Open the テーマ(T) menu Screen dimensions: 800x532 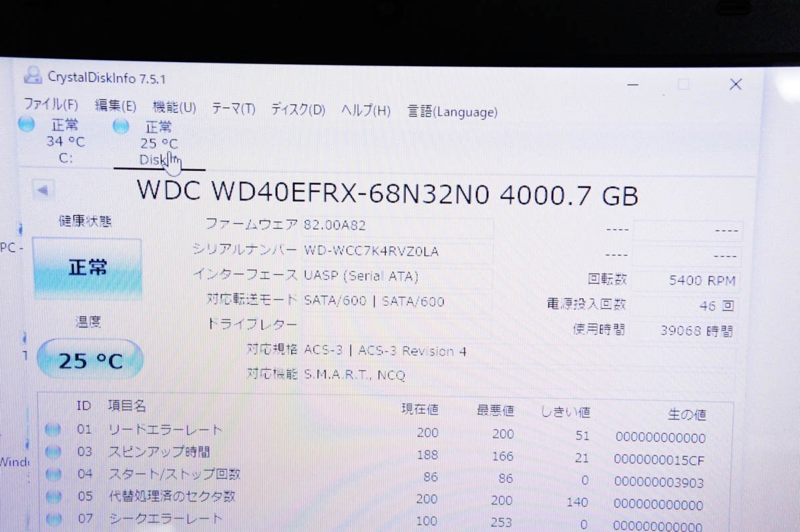[233, 109]
